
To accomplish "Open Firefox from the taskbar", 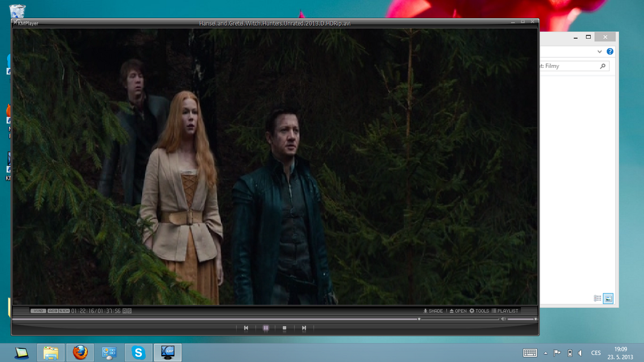I will pyautogui.click(x=80, y=352).
